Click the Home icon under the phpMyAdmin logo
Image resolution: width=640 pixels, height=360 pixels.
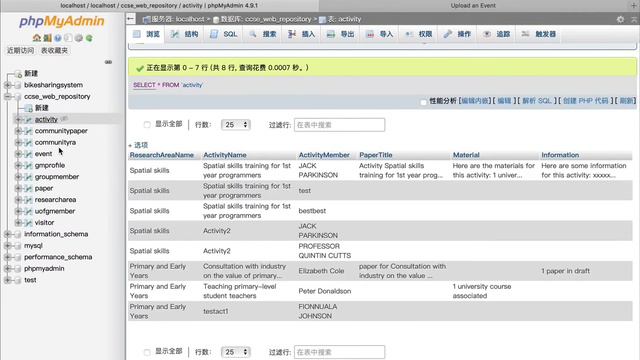pos(37,38)
